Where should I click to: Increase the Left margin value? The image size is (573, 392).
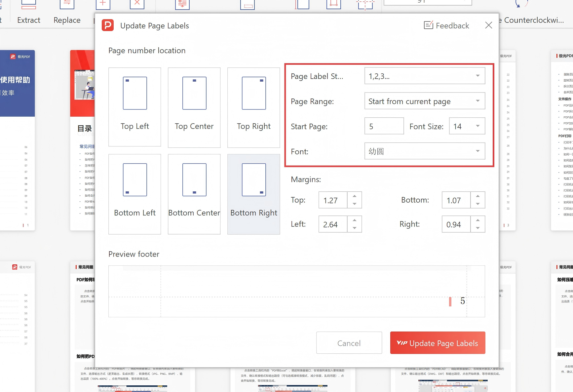[355, 220]
